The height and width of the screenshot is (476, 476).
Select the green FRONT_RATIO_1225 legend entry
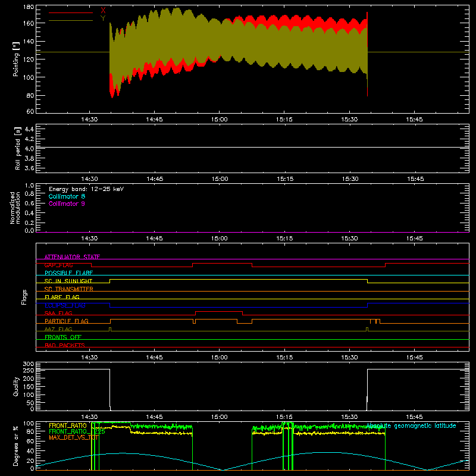77,431
